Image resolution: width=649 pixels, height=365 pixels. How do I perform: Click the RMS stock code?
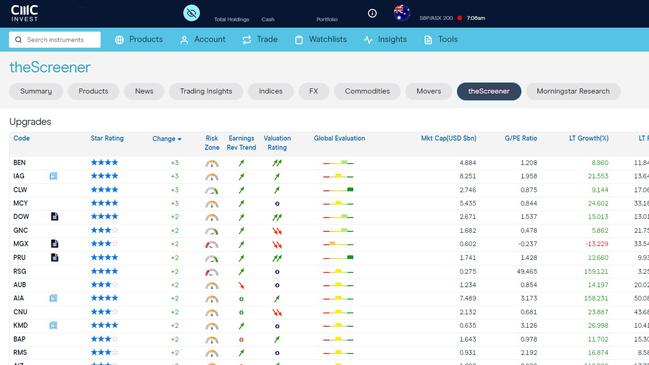(20, 353)
